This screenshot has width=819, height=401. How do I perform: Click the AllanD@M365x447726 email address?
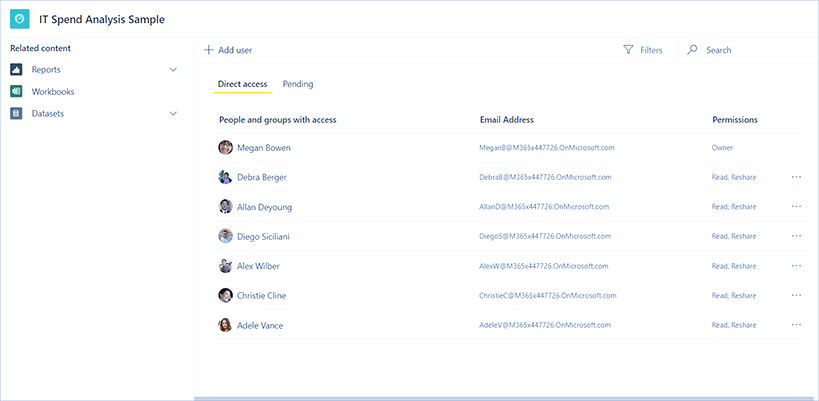544,207
